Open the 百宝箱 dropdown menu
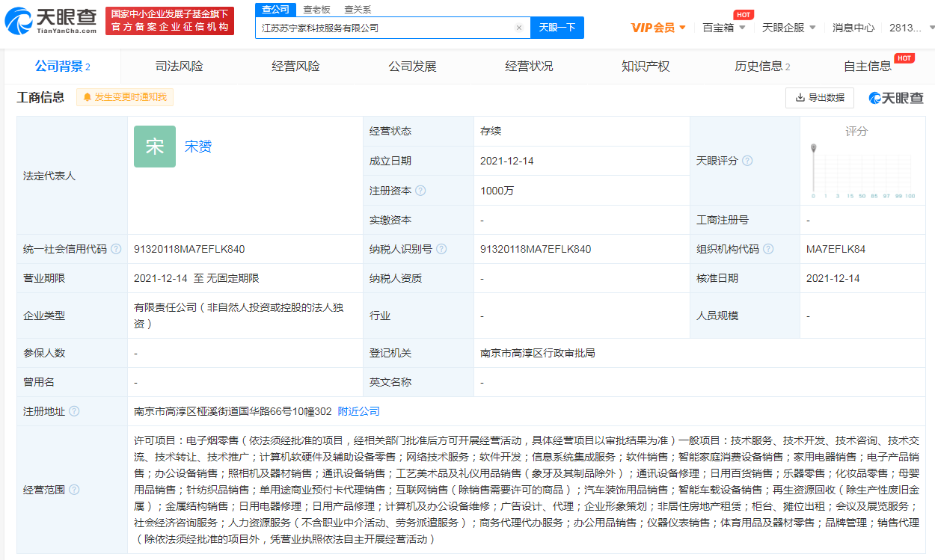This screenshot has height=560, width=935. (724, 28)
